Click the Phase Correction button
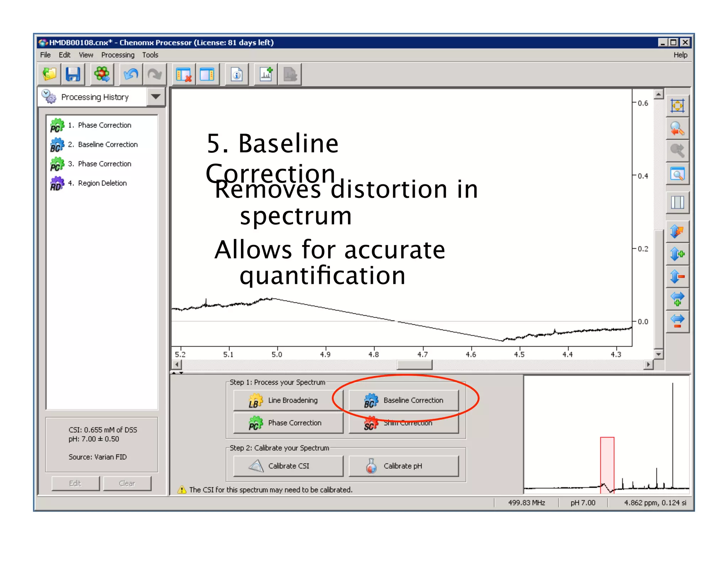Screen dimensions: 728x562 pos(288,423)
